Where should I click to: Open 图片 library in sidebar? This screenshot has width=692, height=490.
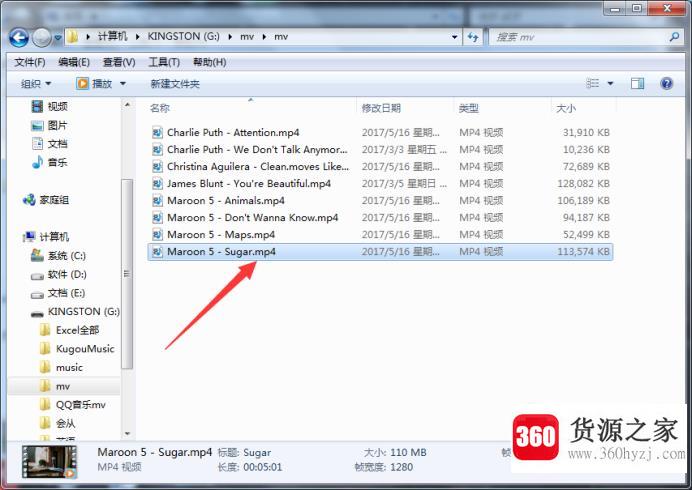tap(49, 125)
